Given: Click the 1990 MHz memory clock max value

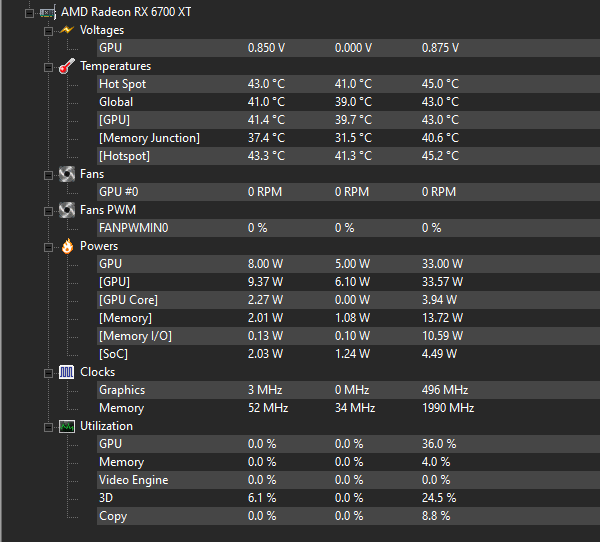Looking at the screenshot, I should pyautogui.click(x=448, y=408).
